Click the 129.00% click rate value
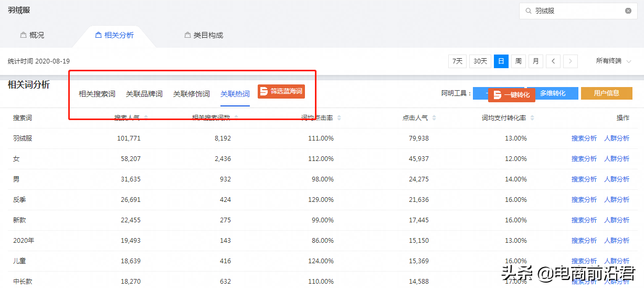644x290 pixels. 321,200
